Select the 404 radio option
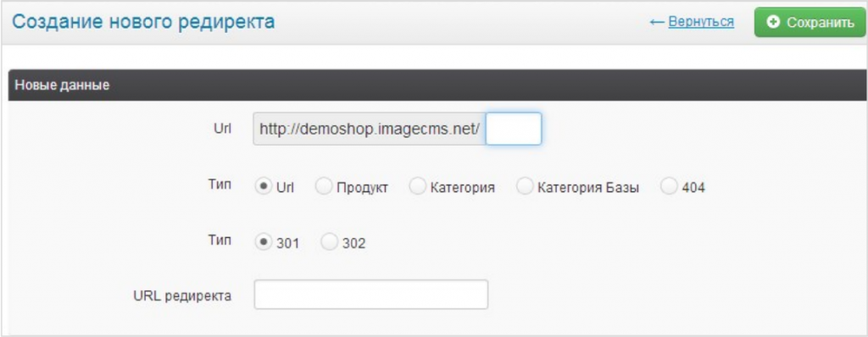The image size is (868, 337). point(668,187)
